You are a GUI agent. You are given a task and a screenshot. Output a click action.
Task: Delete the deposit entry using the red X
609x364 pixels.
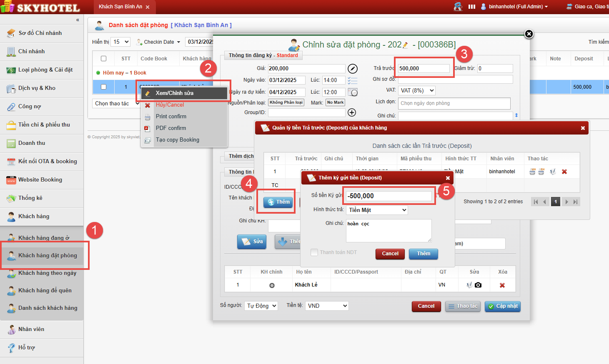click(564, 172)
